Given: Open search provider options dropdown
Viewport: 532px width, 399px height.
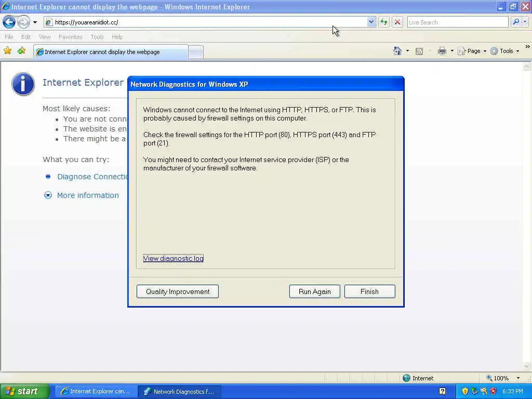Looking at the screenshot, I should pyautogui.click(x=525, y=22).
